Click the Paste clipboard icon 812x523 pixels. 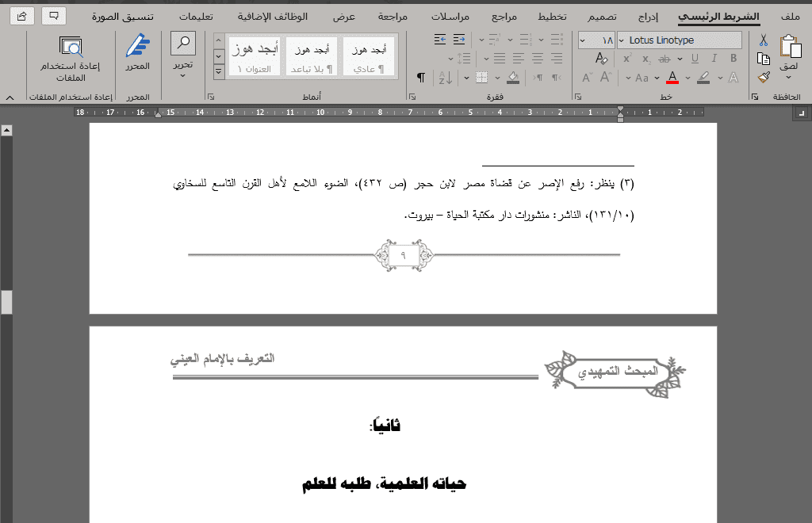pyautogui.click(x=791, y=47)
